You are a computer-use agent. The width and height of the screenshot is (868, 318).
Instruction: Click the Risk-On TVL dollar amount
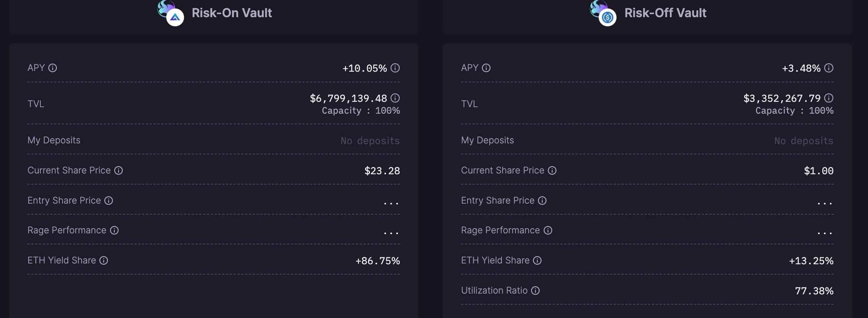coord(348,98)
